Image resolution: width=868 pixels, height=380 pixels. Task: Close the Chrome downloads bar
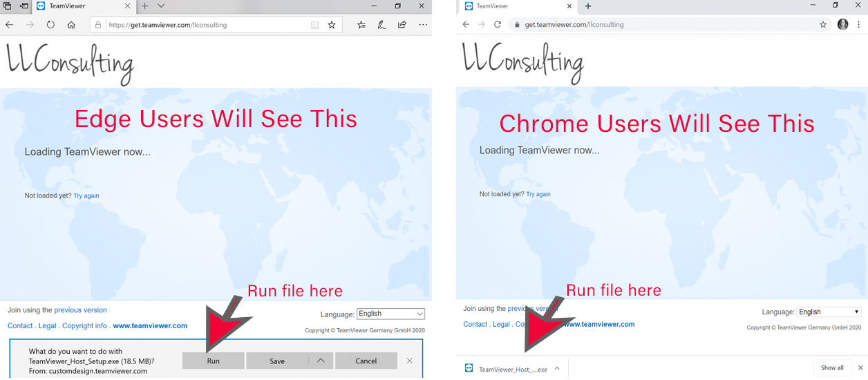point(860,368)
